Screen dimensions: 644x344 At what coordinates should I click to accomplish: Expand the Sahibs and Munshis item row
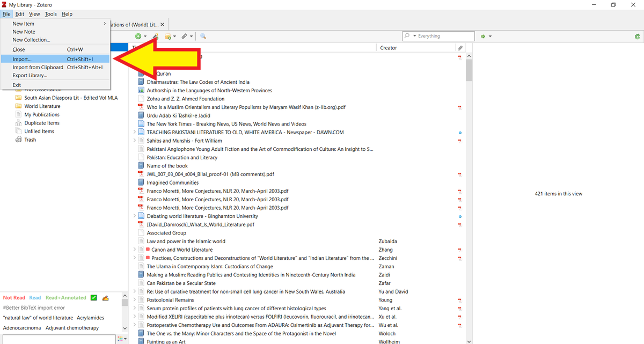click(134, 141)
